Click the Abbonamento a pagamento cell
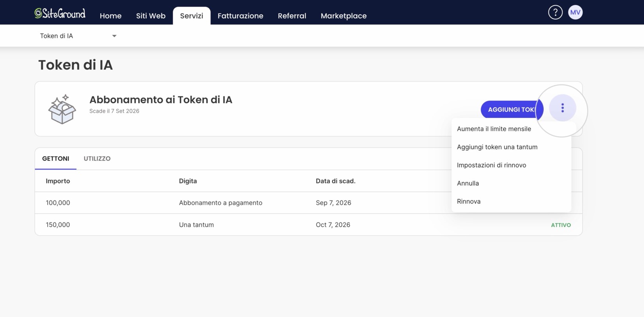The image size is (644, 317). (221, 203)
